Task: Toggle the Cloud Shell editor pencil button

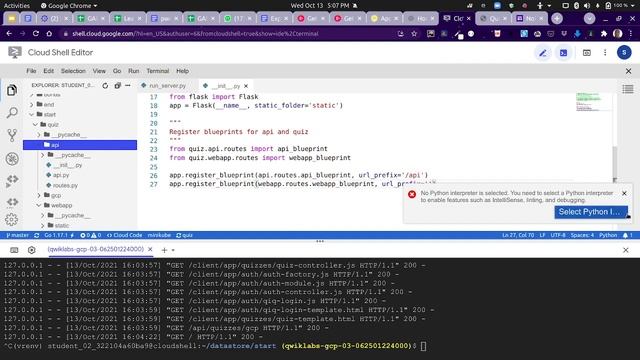Action: [542, 53]
